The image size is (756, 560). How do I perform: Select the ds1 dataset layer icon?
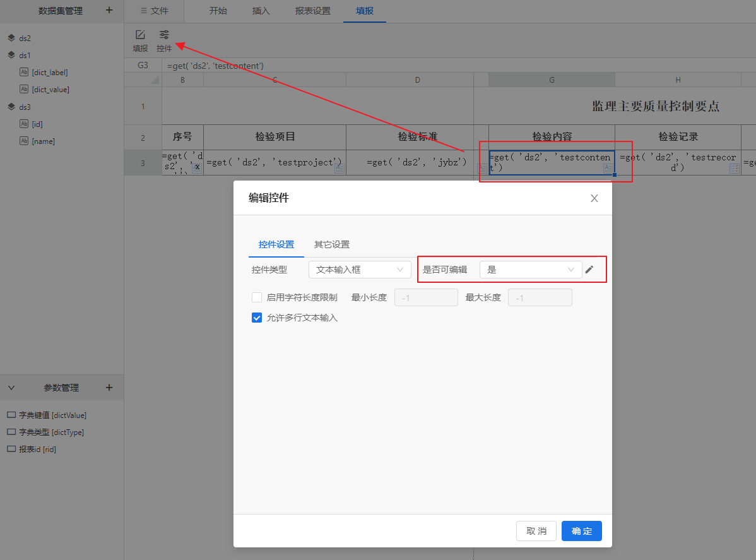[x=11, y=55]
